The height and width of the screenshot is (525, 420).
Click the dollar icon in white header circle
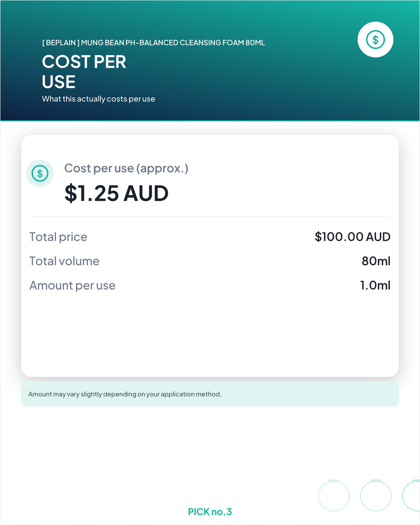(x=375, y=40)
